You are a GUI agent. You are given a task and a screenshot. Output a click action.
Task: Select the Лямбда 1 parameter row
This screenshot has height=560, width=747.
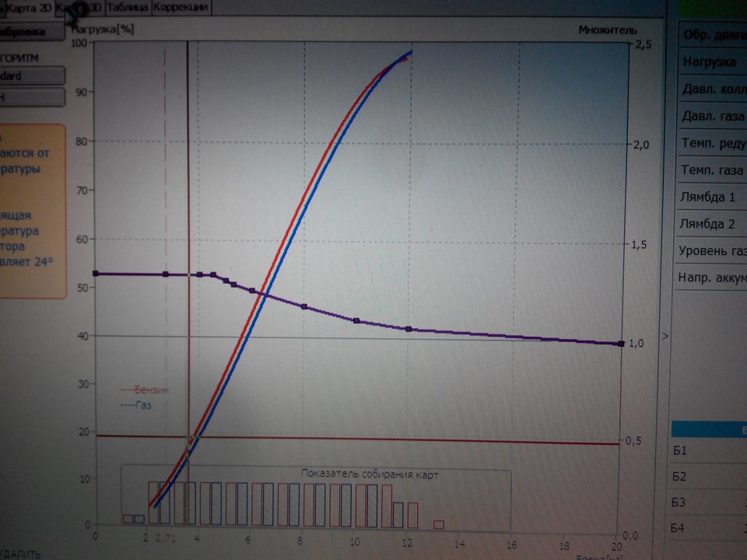(x=712, y=197)
